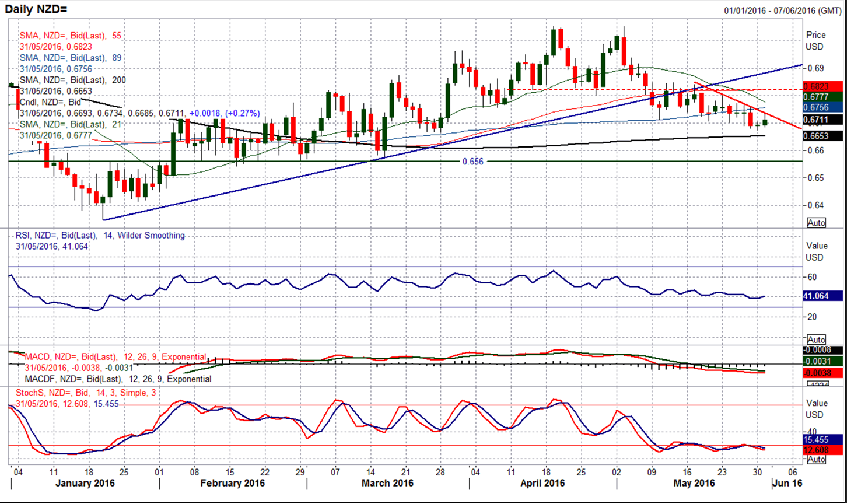
Task: Toggle Auto scaling in RSI panel
Action: pos(817,339)
